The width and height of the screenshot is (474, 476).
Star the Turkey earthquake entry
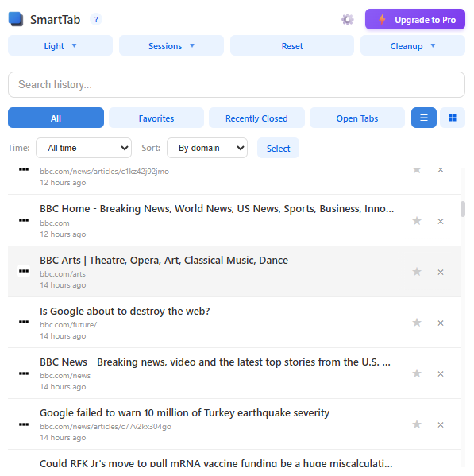coord(417,424)
